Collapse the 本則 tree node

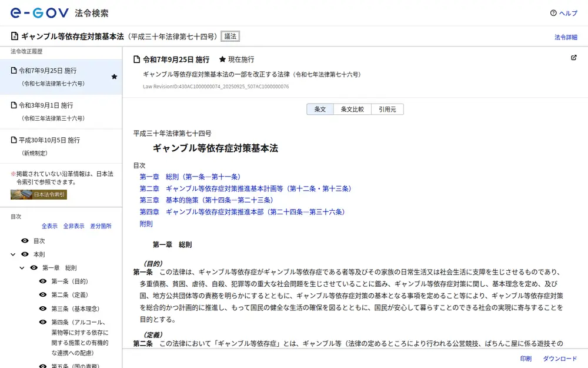coord(13,254)
